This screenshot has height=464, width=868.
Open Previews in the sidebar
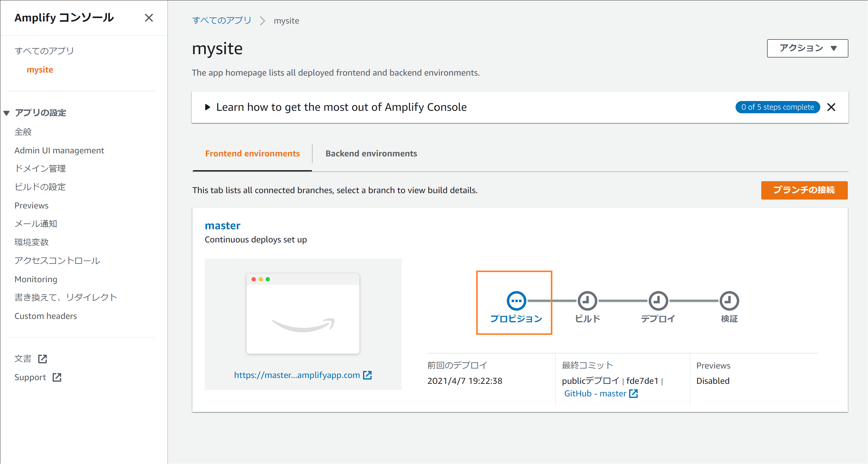(x=31, y=205)
